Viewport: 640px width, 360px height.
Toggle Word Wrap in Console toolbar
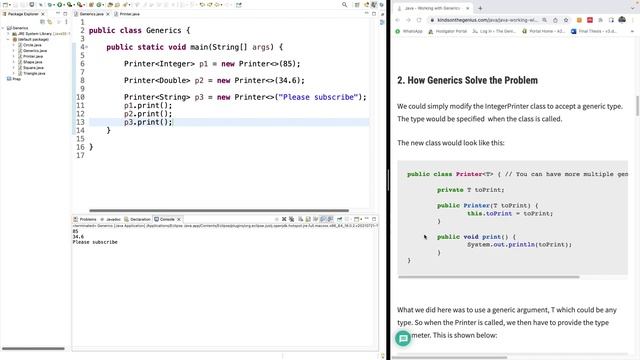316,219
